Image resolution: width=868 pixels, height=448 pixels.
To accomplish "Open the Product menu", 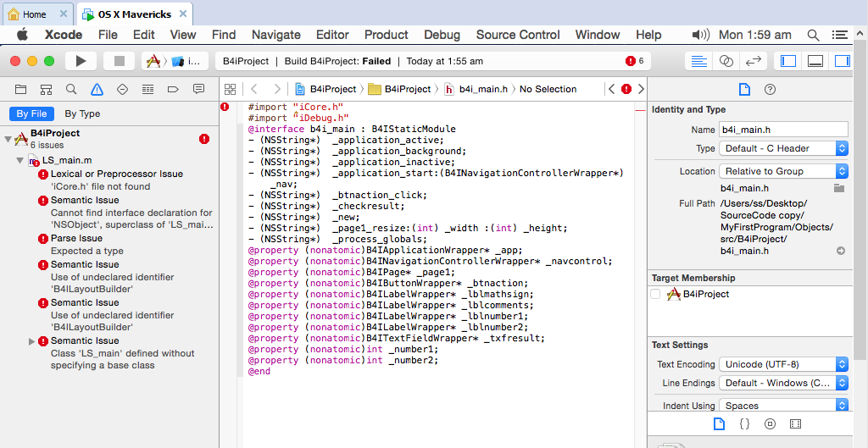I will (x=386, y=35).
